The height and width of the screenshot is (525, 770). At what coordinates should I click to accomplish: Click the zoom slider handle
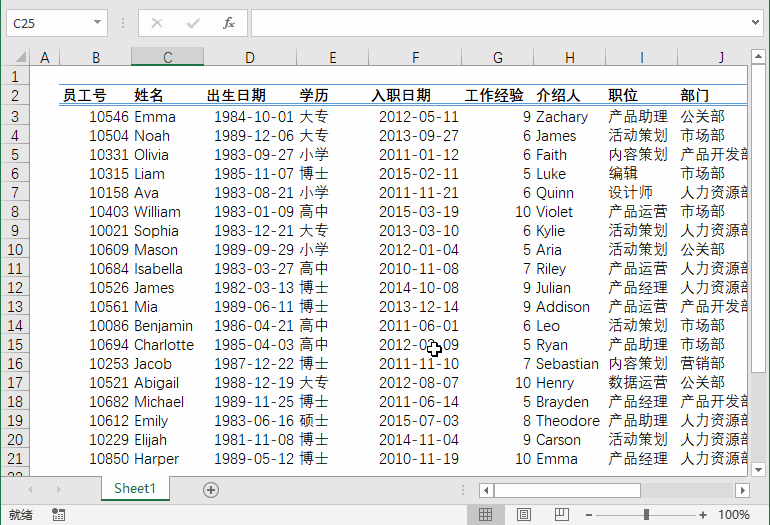(x=649, y=514)
